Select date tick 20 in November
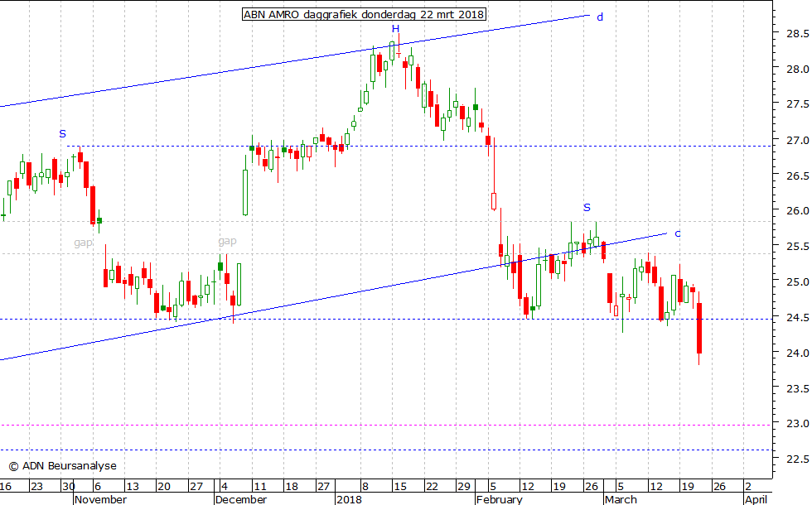Viewport: 812px width, 505px height. click(x=164, y=487)
